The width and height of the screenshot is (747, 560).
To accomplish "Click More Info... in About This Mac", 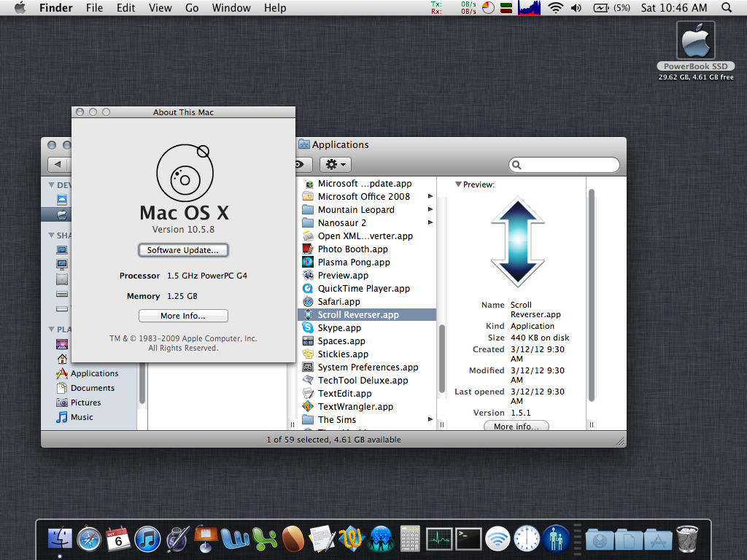I will click(x=183, y=316).
